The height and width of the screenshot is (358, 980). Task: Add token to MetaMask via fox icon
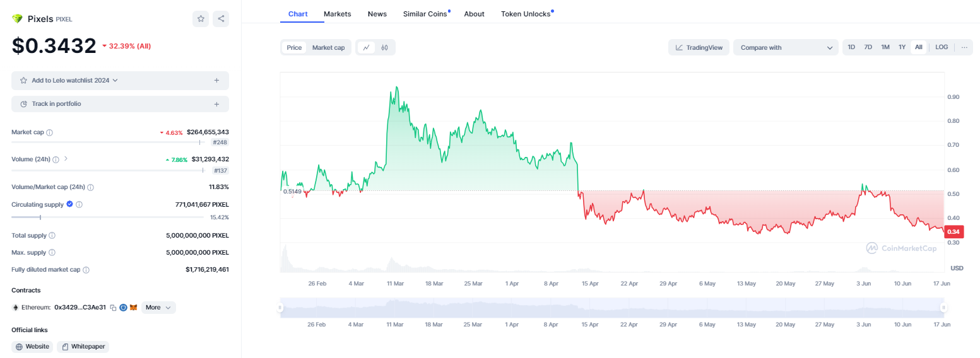point(134,308)
